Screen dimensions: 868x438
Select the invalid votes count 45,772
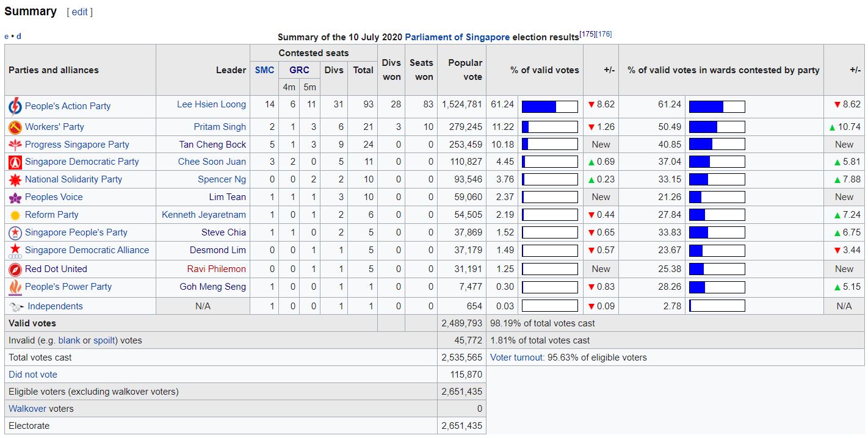[468, 341]
